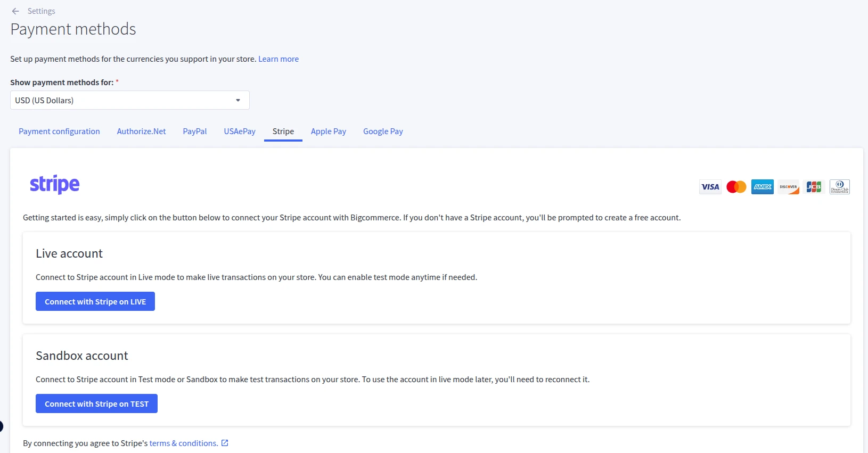Click the external link icon after terms & conditions
This screenshot has width=868, height=453.
click(x=225, y=443)
